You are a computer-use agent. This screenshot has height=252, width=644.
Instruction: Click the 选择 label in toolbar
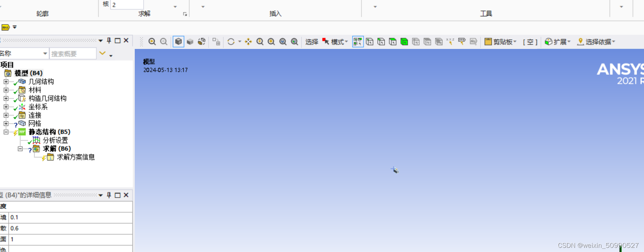click(311, 42)
